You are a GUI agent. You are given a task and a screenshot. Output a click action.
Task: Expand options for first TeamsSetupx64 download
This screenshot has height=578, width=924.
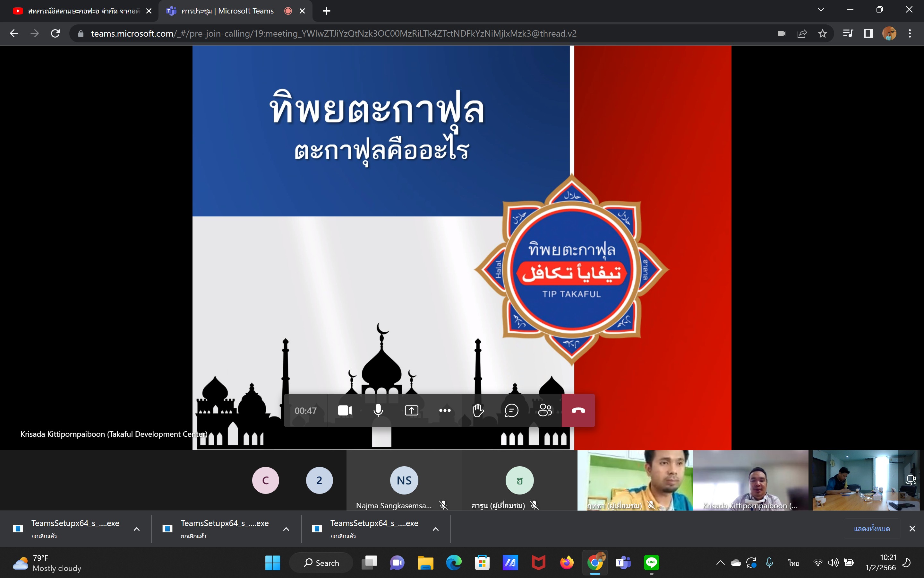[137, 529]
